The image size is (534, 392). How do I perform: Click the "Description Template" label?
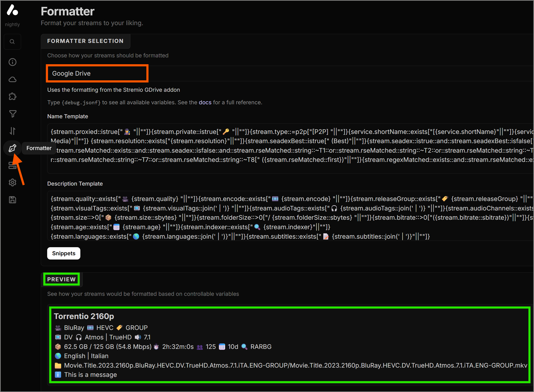pos(75,184)
